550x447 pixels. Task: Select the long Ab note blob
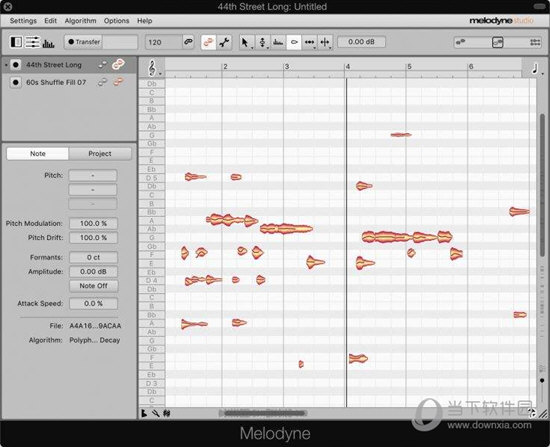pyautogui.click(x=286, y=229)
